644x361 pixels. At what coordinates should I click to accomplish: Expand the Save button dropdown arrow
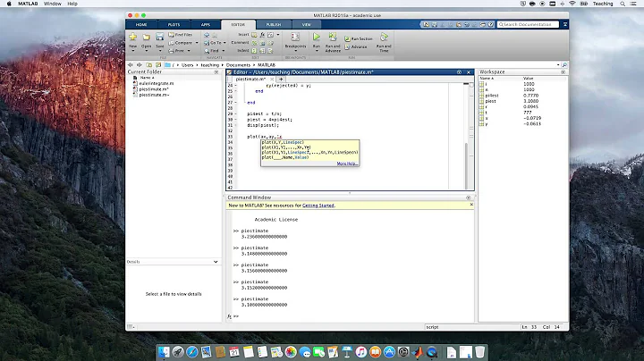(x=160, y=51)
